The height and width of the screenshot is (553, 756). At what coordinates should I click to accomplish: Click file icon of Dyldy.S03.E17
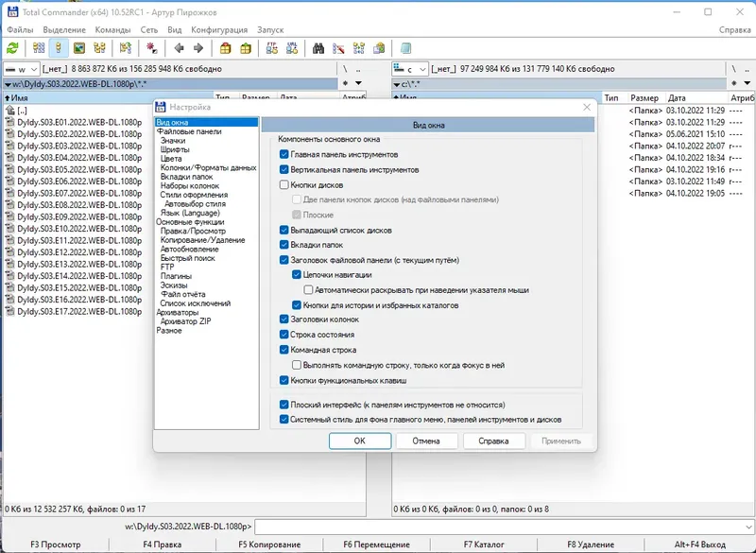[9, 311]
